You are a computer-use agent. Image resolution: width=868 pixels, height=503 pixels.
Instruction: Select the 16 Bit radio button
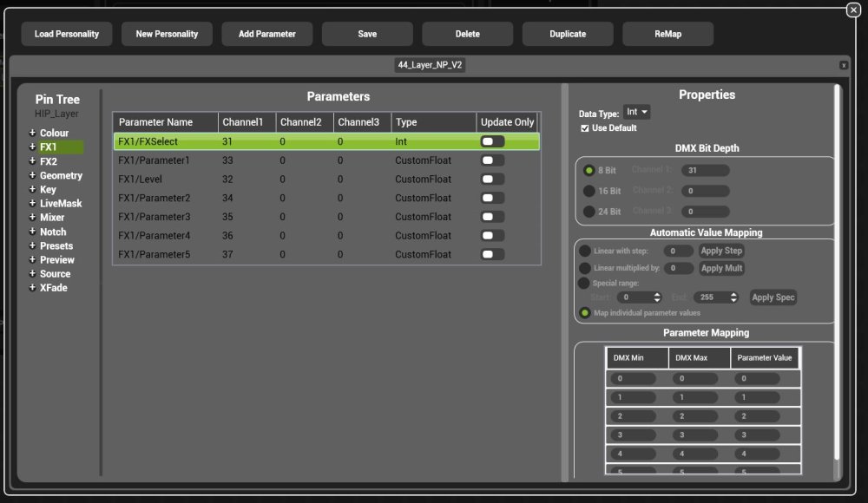click(589, 191)
